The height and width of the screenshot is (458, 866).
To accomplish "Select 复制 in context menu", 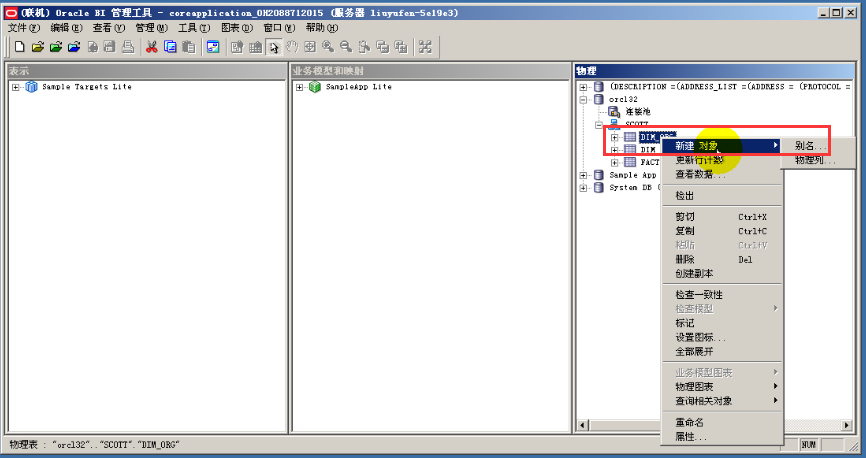I will pos(722,231).
